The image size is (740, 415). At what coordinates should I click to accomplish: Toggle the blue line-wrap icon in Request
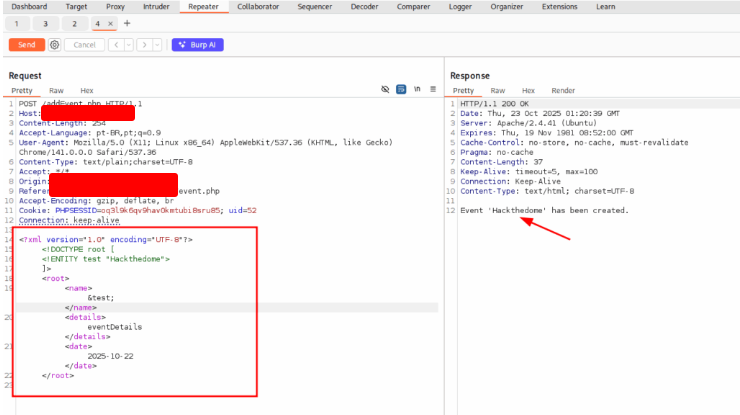(401, 90)
